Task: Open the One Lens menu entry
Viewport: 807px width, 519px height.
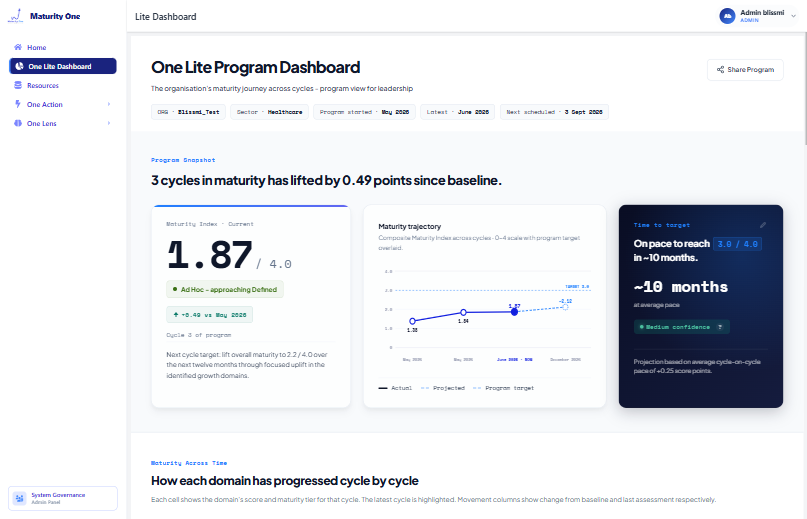Action: point(63,123)
